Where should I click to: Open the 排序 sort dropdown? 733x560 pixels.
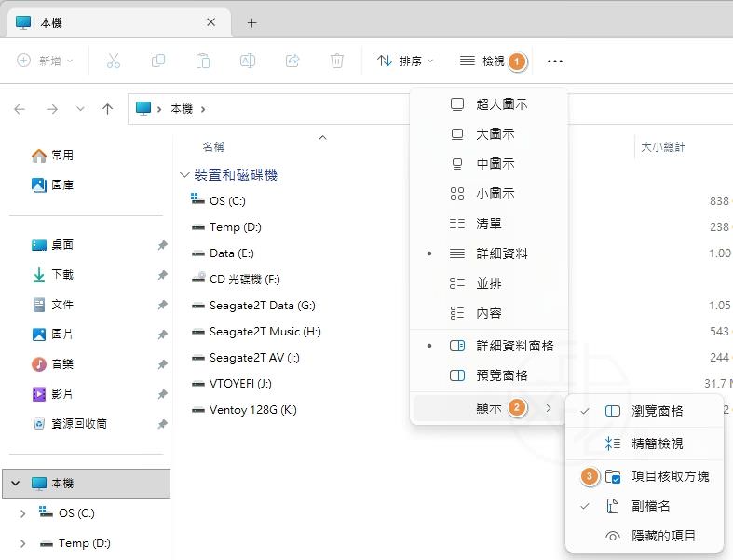tap(405, 61)
